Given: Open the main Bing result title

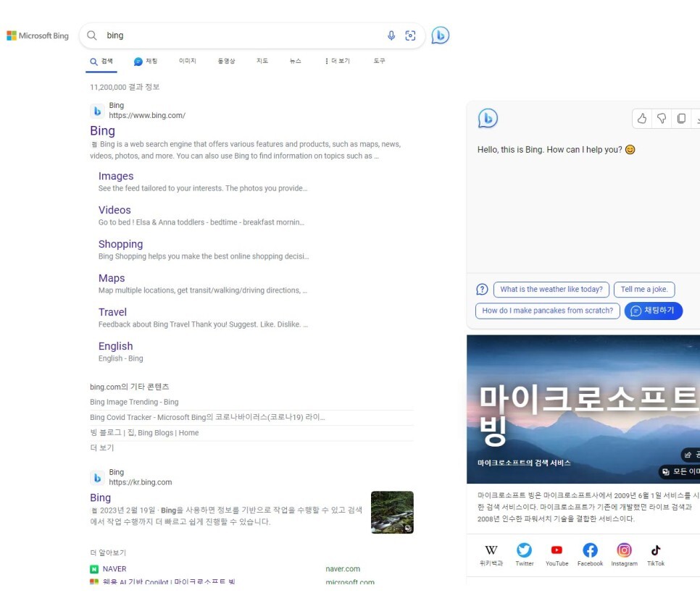Looking at the screenshot, I should [102, 131].
